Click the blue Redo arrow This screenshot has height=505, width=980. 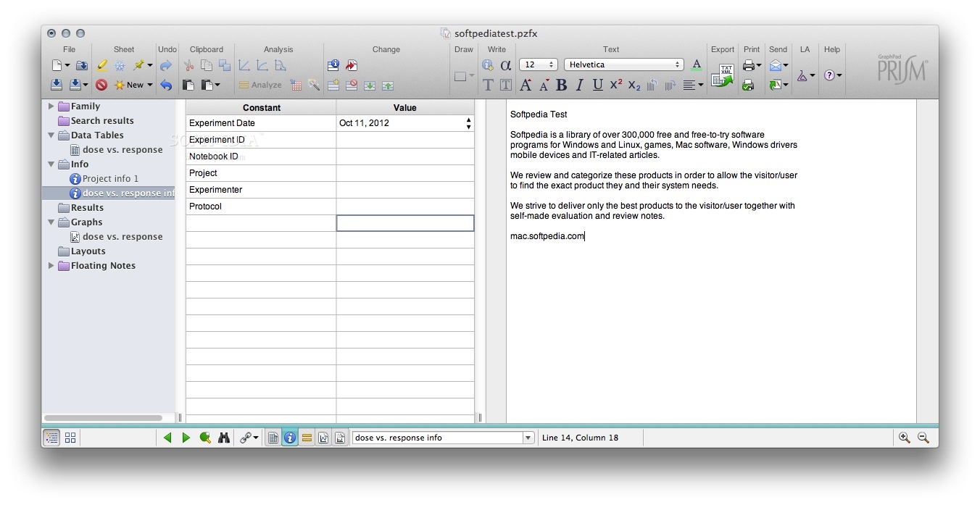[166, 65]
